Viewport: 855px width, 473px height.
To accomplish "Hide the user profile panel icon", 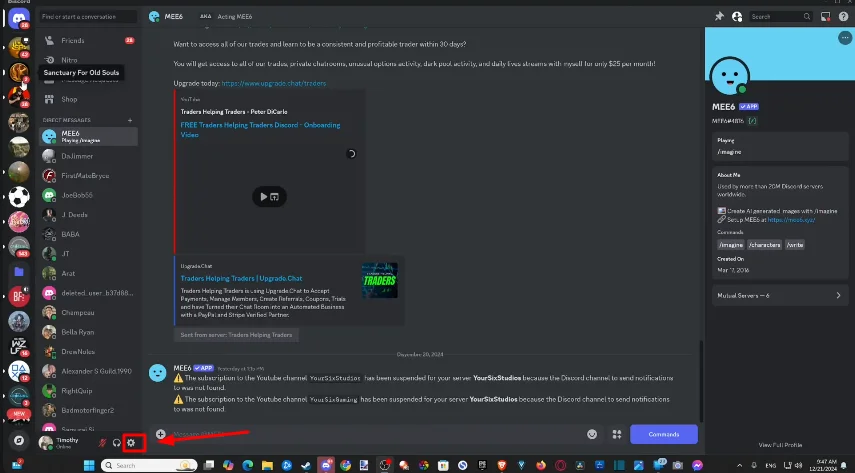I will point(737,16).
